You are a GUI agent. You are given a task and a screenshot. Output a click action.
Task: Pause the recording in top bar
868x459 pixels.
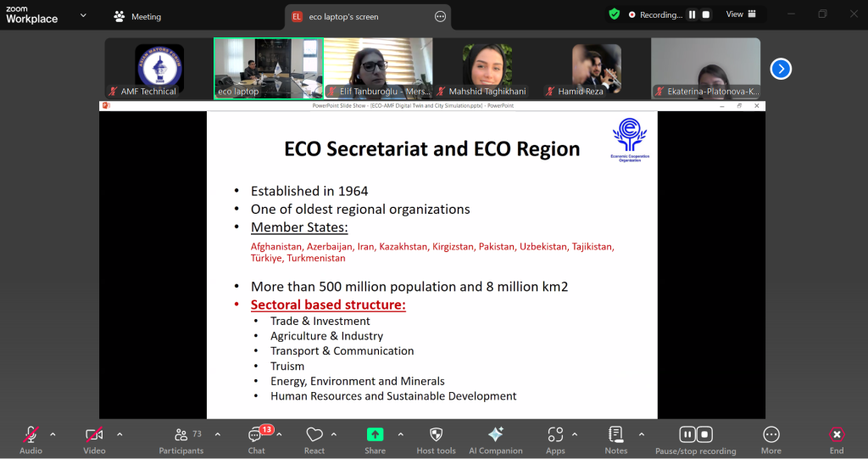coord(692,14)
